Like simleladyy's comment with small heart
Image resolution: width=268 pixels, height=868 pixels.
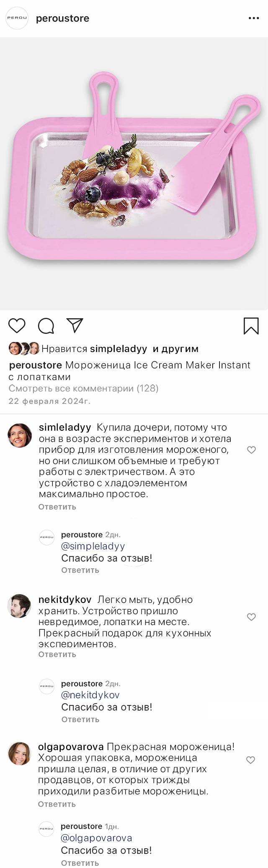251,450
